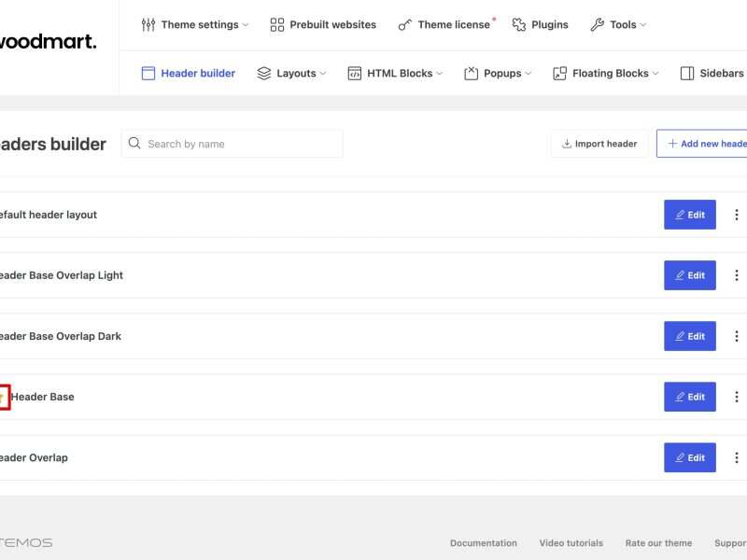This screenshot has height=560, width=747.
Task: Open options menu for Header Overlap row
Action: 737,457
